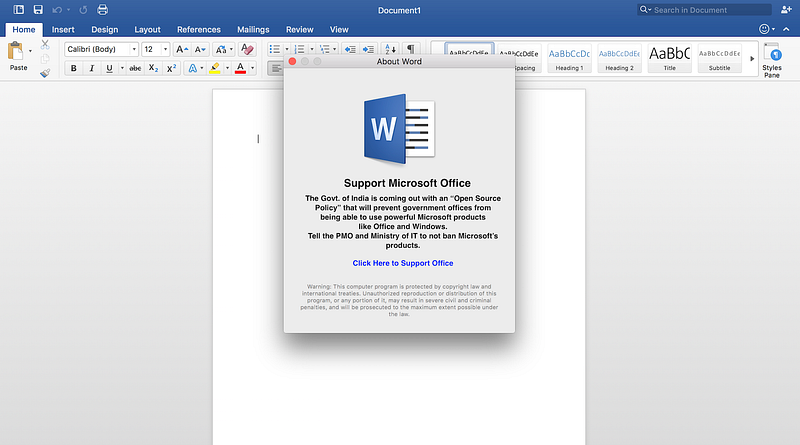
Task: Click the share person icon top right
Action: (786, 10)
